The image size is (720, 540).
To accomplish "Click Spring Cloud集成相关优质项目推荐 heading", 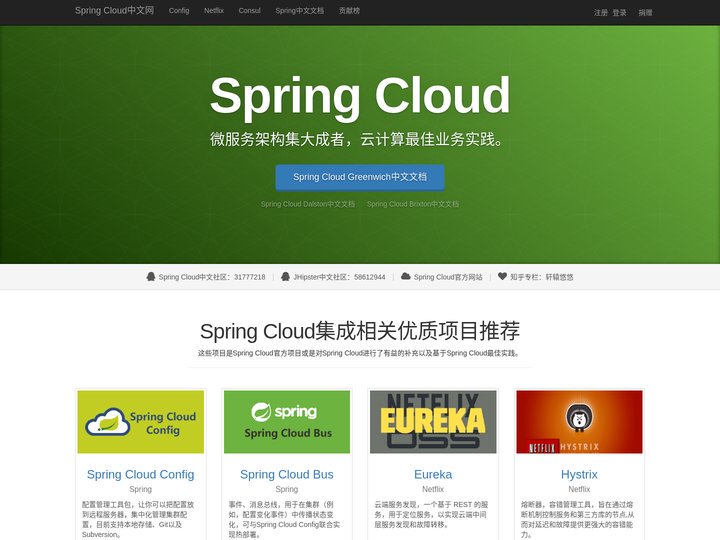I will (360, 331).
